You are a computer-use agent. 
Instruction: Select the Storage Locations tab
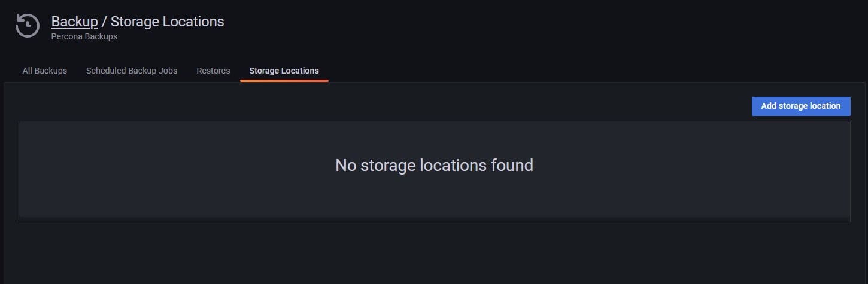click(x=284, y=71)
